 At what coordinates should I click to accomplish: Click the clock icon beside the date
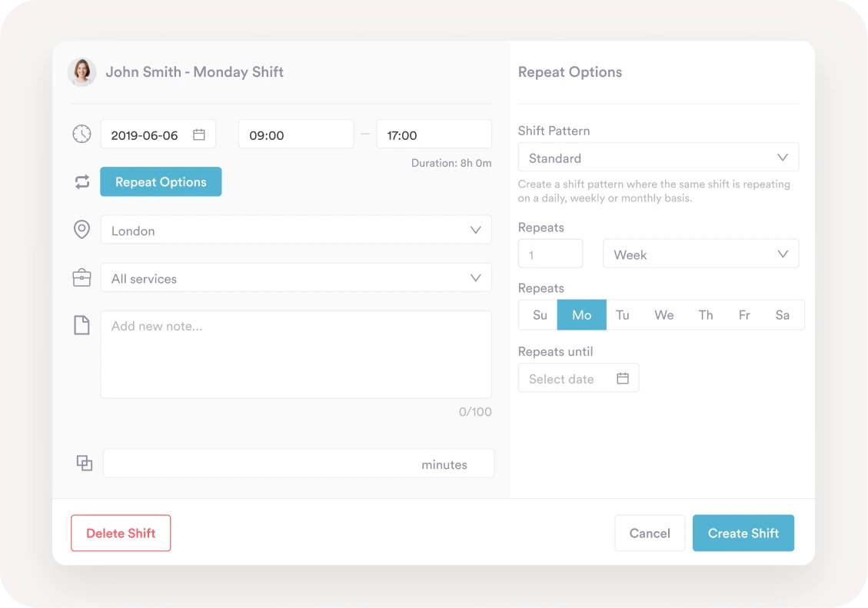[x=81, y=135]
